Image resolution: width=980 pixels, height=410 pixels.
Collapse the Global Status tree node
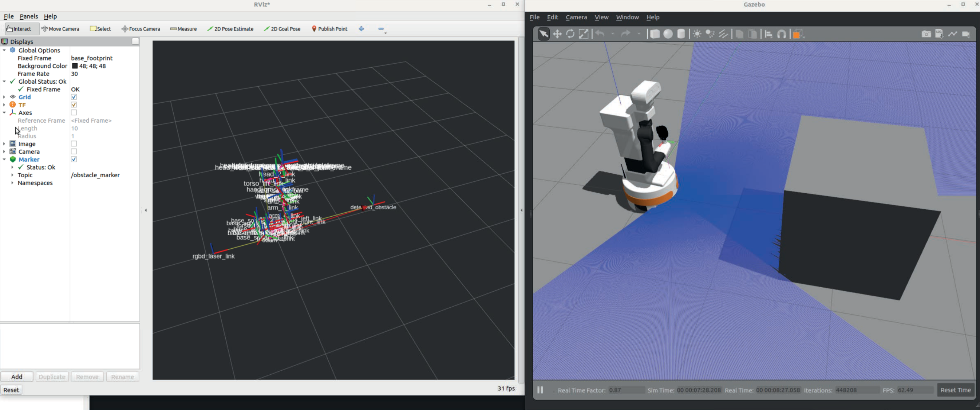[4, 82]
